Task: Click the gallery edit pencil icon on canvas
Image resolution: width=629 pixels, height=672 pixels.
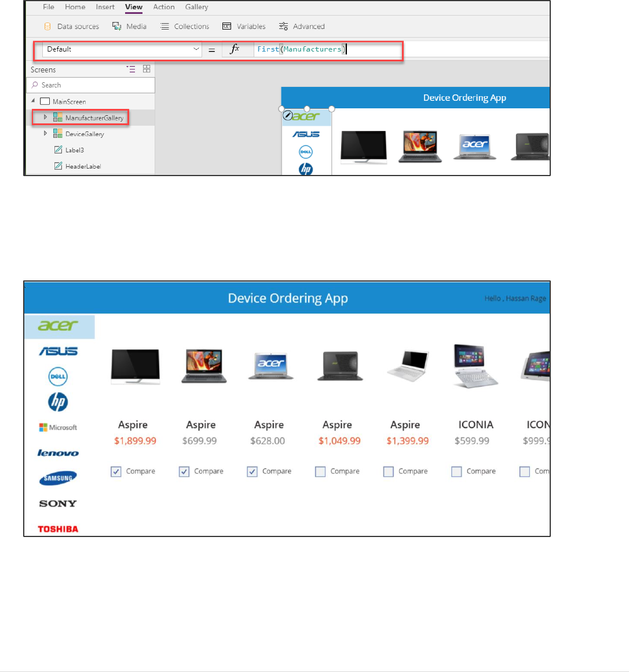Action: click(288, 115)
